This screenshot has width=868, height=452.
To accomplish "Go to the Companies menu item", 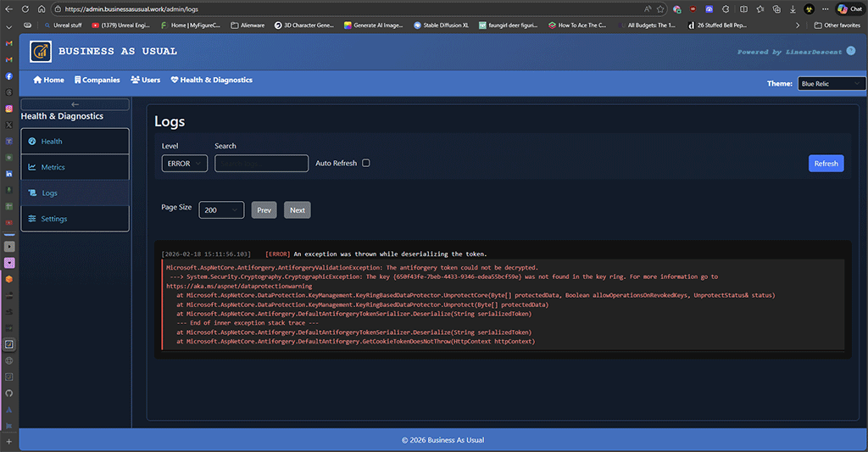I will [97, 80].
